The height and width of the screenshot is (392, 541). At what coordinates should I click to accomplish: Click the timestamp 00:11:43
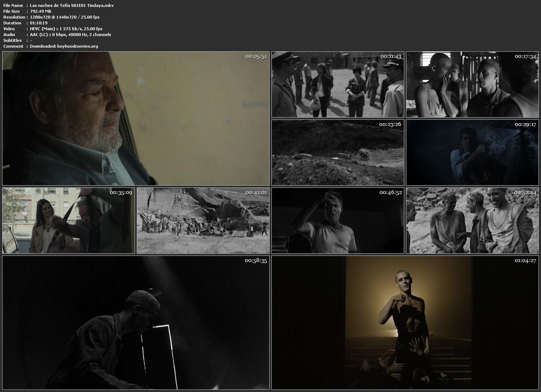tap(391, 56)
